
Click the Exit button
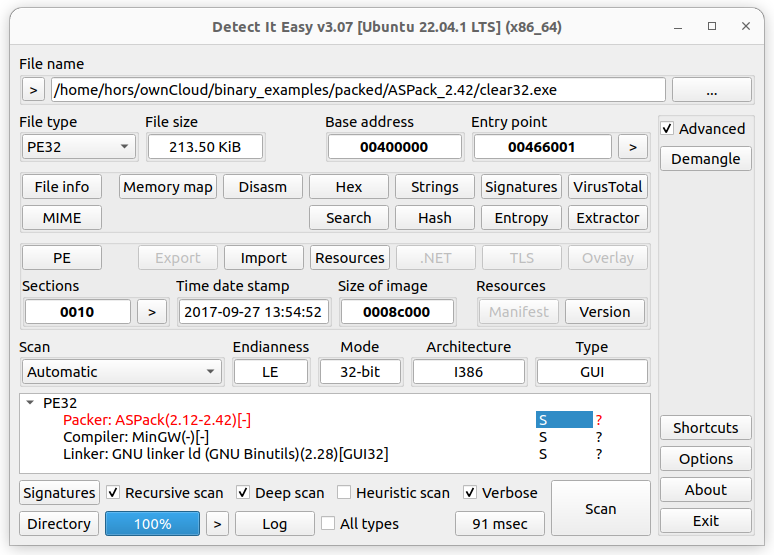point(705,521)
